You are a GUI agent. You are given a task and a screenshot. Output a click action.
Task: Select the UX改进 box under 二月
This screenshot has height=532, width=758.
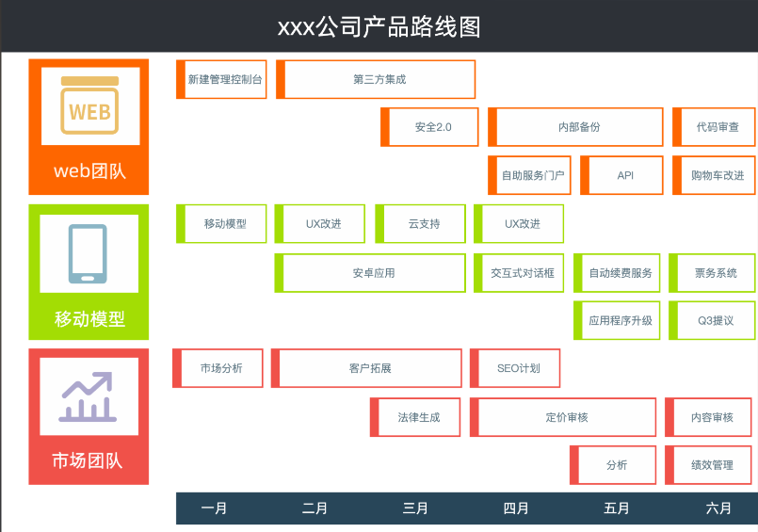(x=319, y=224)
